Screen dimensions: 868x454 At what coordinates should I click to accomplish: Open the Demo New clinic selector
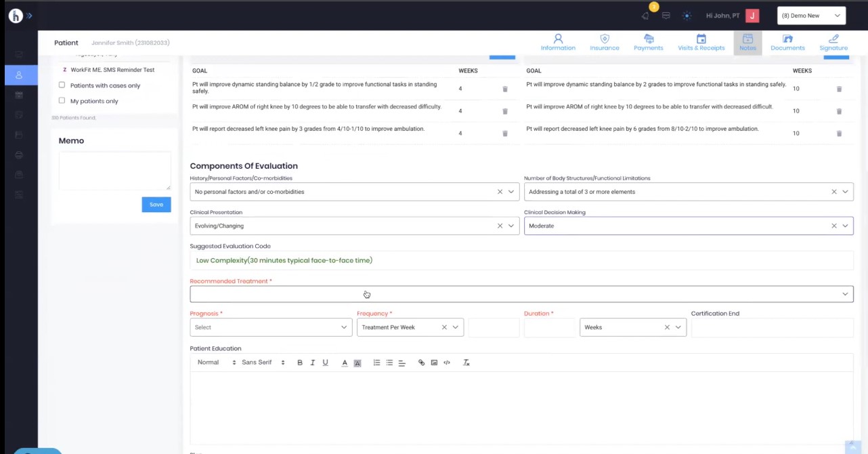pos(810,15)
